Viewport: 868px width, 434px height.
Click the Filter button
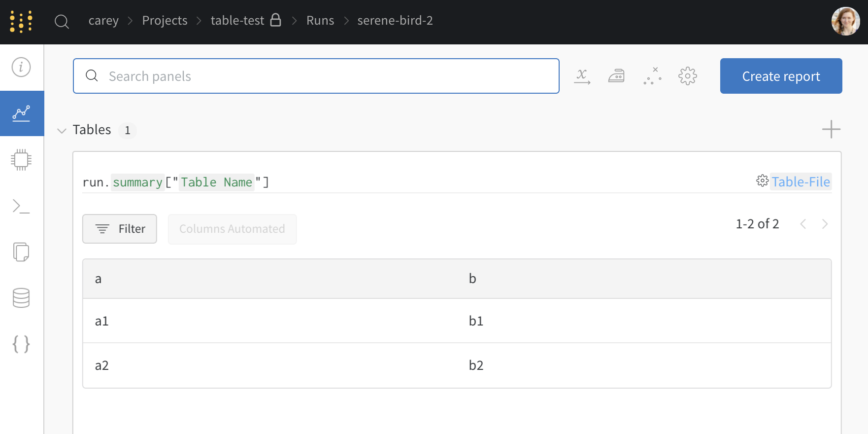120,229
